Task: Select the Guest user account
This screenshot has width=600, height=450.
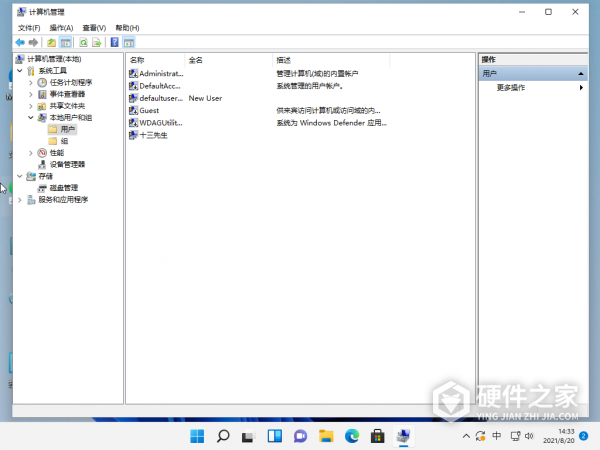Action: pos(144,111)
